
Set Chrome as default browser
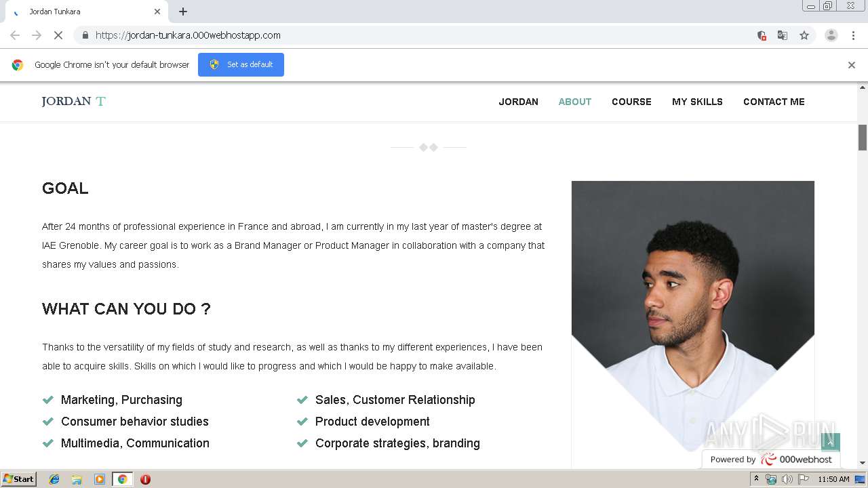coord(241,64)
